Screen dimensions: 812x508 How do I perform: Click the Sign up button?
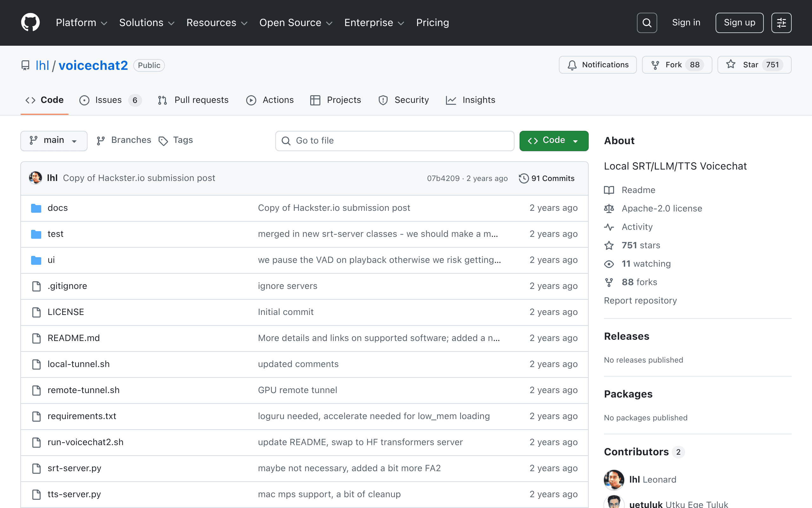pyautogui.click(x=739, y=23)
